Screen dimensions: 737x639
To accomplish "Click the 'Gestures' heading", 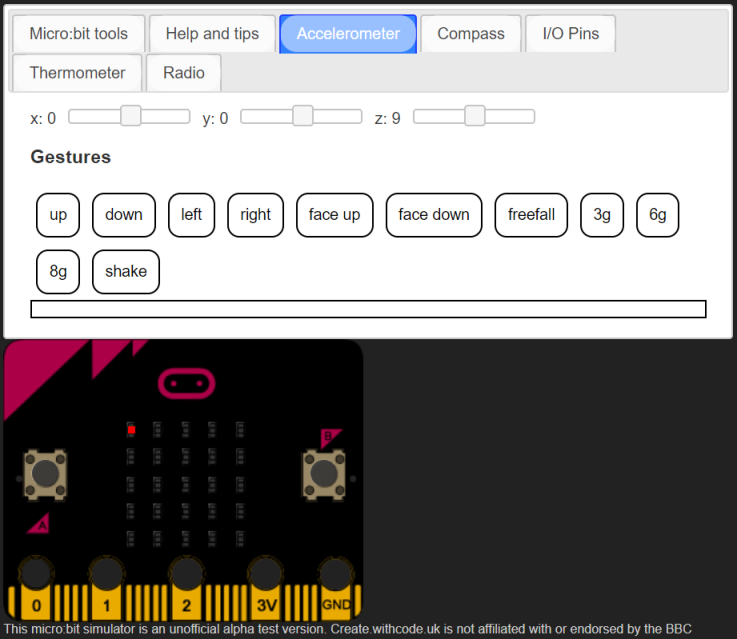I will tap(71, 157).
